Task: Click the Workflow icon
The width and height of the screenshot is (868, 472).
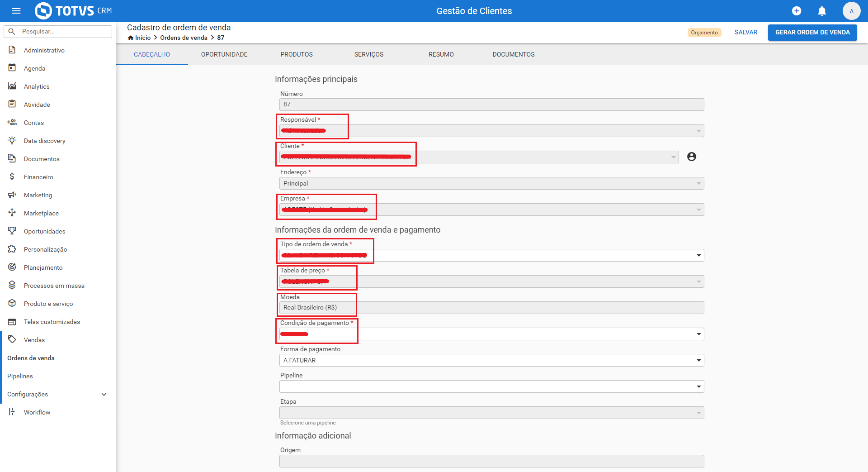Action: (x=12, y=412)
